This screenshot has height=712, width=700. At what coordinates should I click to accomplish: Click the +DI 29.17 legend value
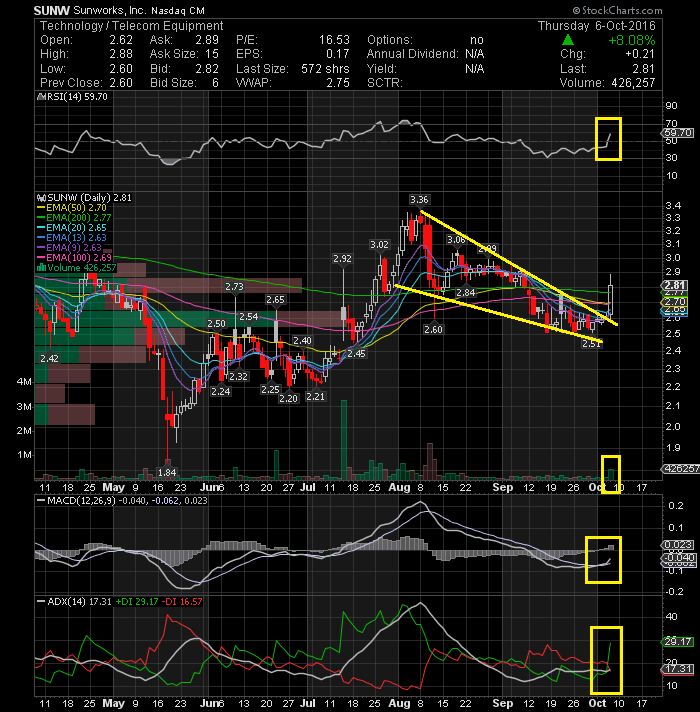137,601
